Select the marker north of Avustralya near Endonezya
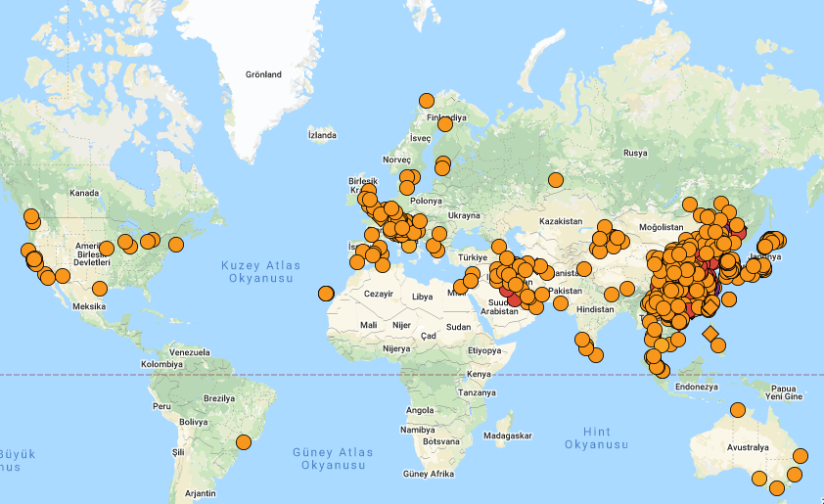The height and width of the screenshot is (504, 824). (738, 410)
